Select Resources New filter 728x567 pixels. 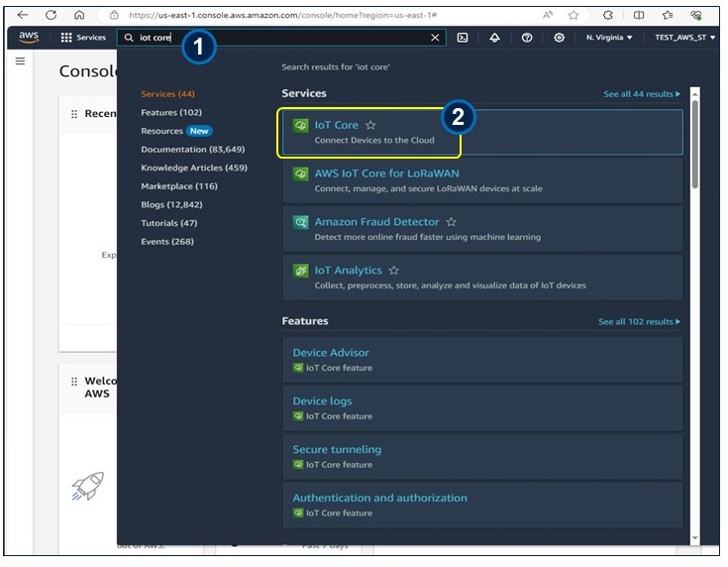click(x=176, y=131)
